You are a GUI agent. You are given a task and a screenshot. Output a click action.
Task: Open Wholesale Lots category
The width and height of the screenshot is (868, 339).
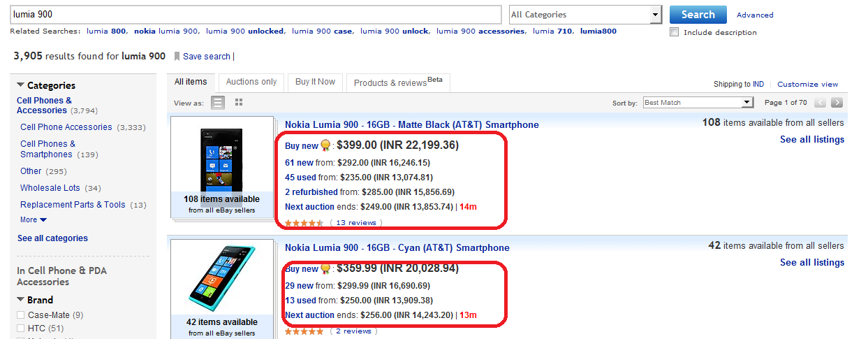(50, 188)
